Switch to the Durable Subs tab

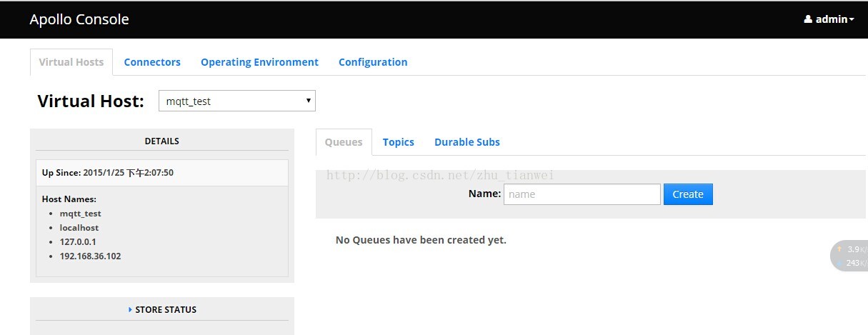(467, 142)
